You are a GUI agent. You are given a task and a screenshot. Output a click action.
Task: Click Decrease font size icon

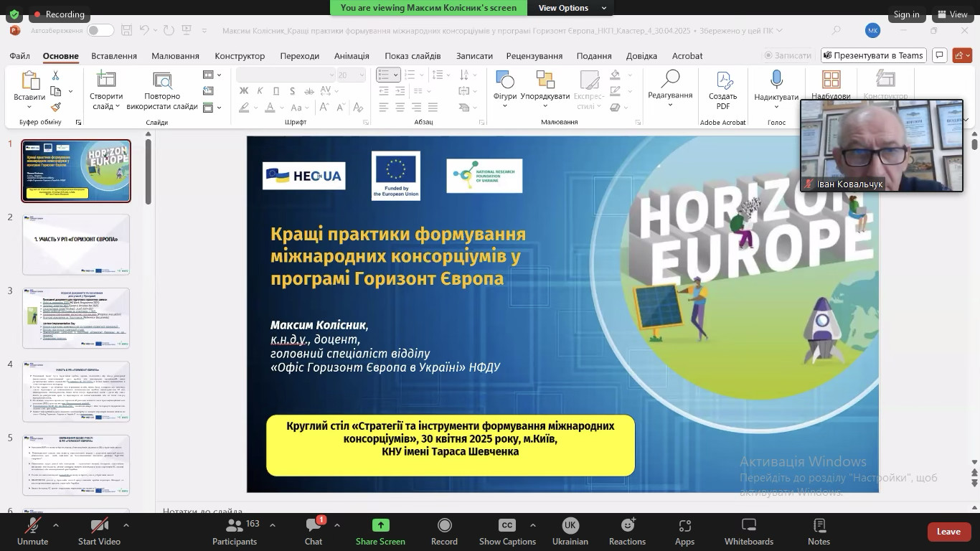[x=340, y=108]
